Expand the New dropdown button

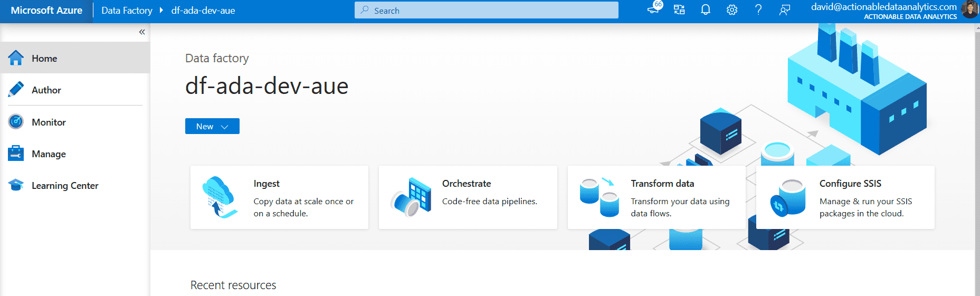[x=212, y=126]
